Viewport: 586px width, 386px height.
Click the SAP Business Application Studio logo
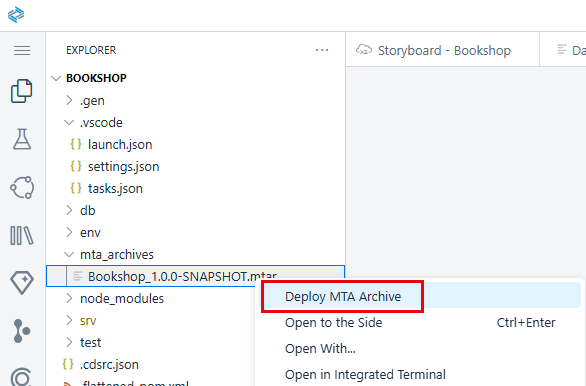(16, 15)
